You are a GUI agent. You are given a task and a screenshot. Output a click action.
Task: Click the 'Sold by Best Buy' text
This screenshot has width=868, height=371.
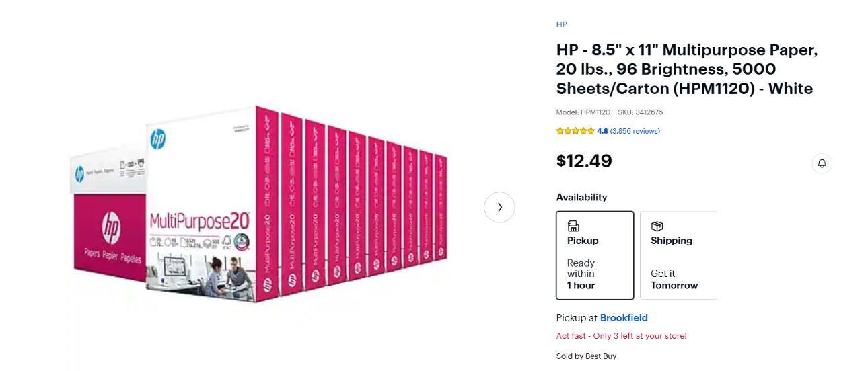click(x=586, y=356)
